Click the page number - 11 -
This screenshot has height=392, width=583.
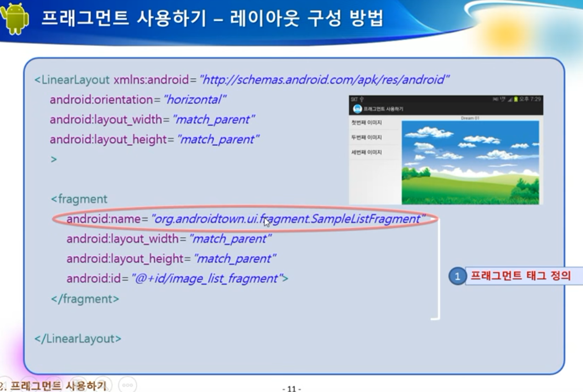pyautogui.click(x=291, y=389)
